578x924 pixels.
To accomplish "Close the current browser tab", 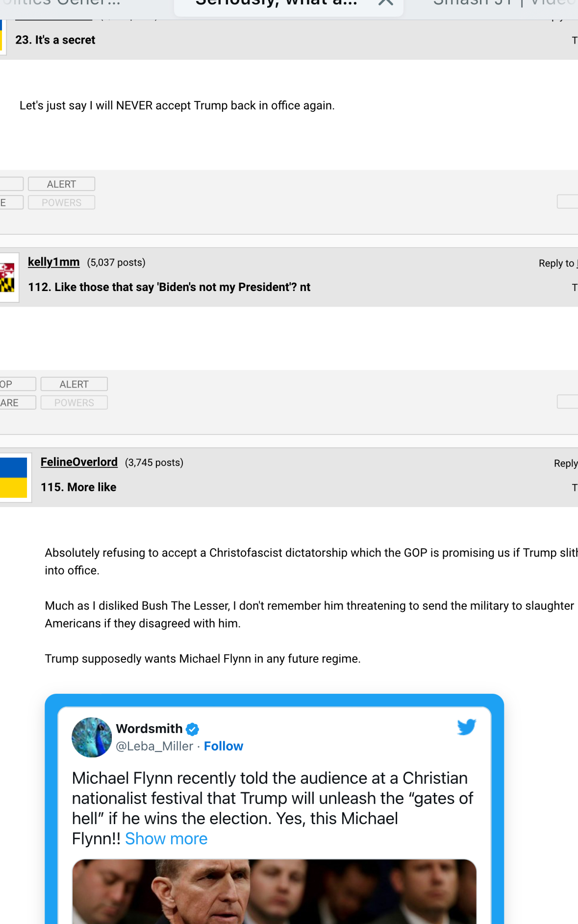I will point(386,2).
